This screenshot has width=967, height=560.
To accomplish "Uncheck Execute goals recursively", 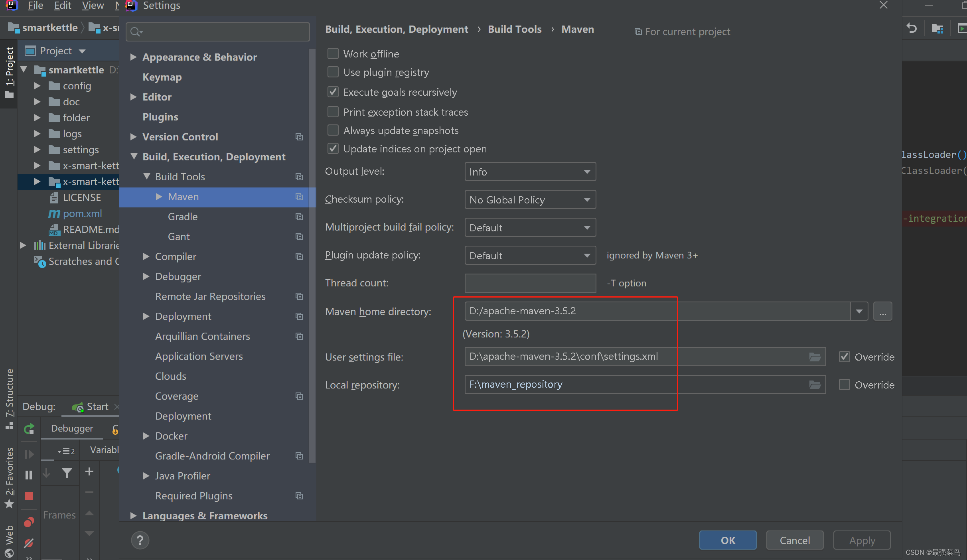I will point(333,92).
